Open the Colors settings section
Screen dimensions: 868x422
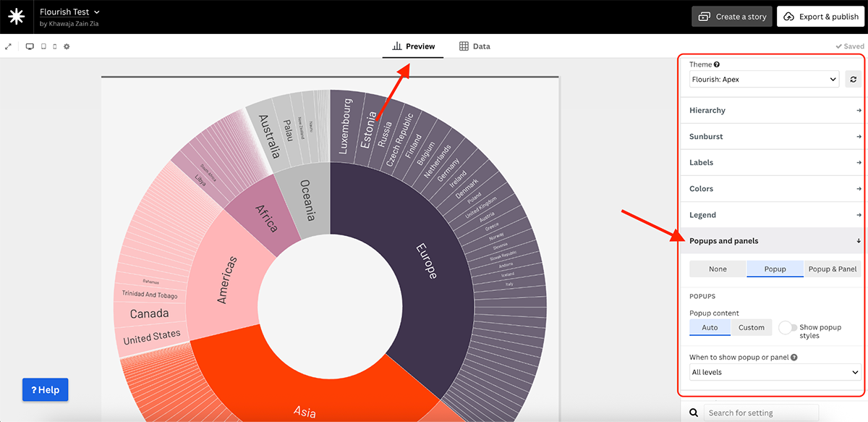[773, 188]
